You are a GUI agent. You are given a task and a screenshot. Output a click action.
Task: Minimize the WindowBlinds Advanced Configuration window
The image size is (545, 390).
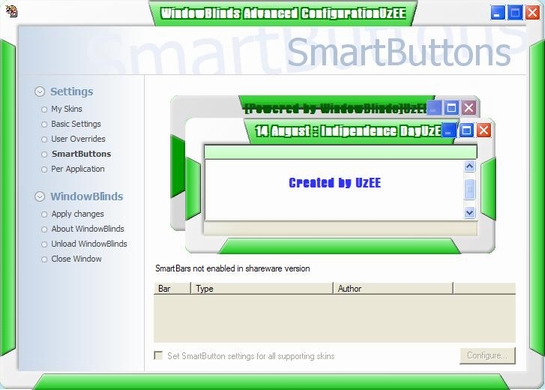(498, 13)
